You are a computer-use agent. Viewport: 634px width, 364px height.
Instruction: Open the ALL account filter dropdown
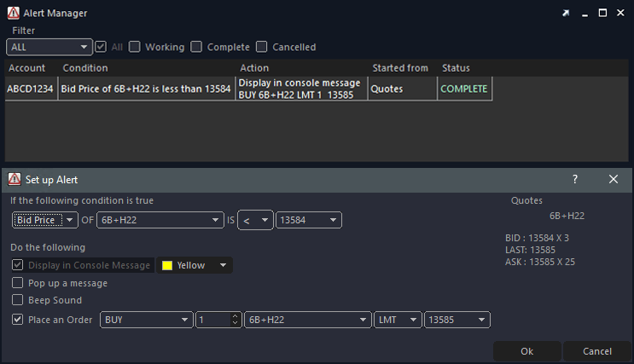click(x=49, y=47)
